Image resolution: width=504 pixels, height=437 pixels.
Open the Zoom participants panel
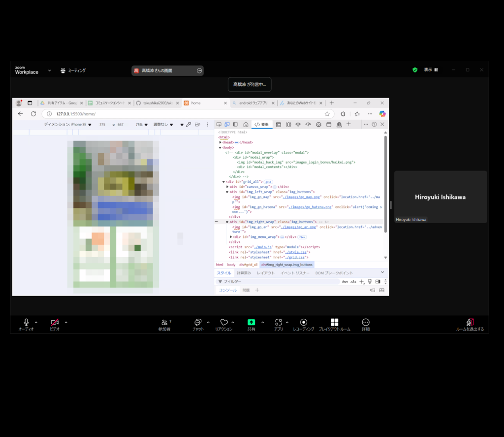[x=164, y=324]
